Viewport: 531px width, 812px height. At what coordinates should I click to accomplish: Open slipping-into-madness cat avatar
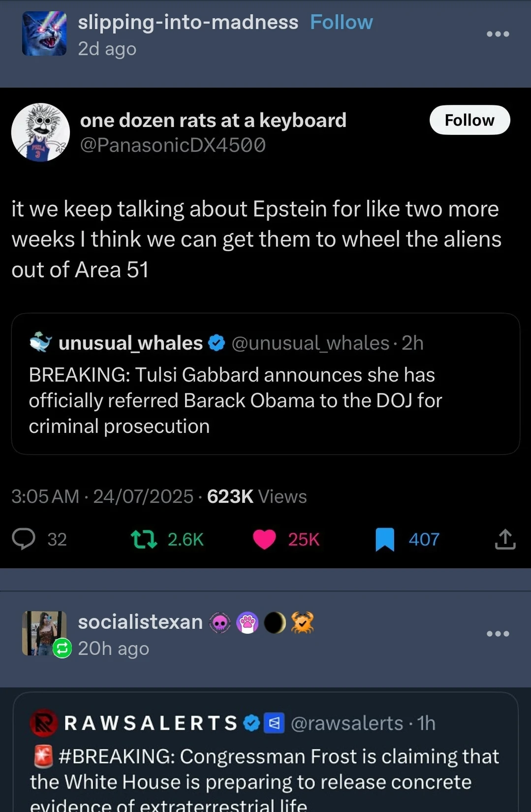[44, 33]
